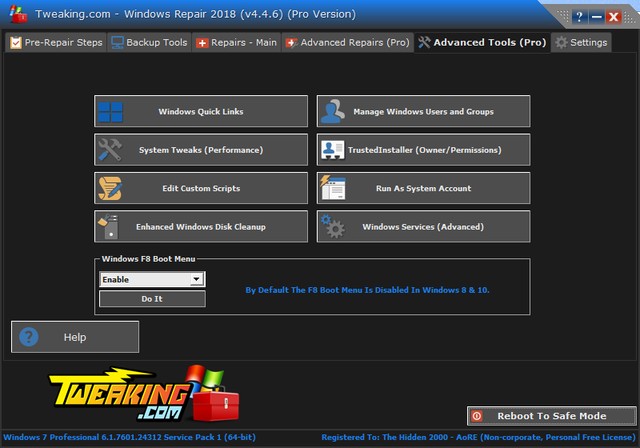Open the Backup Tools tab
640x448 pixels.
pyautogui.click(x=149, y=43)
